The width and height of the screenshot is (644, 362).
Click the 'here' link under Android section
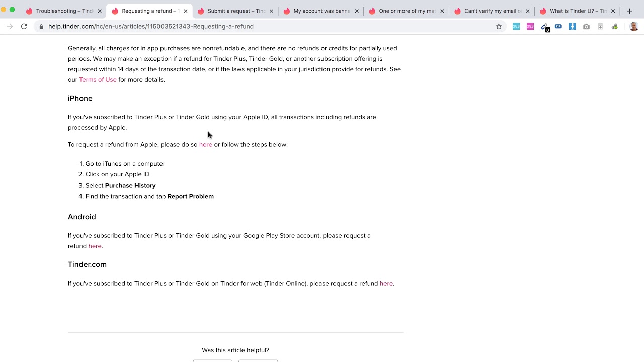(95, 246)
